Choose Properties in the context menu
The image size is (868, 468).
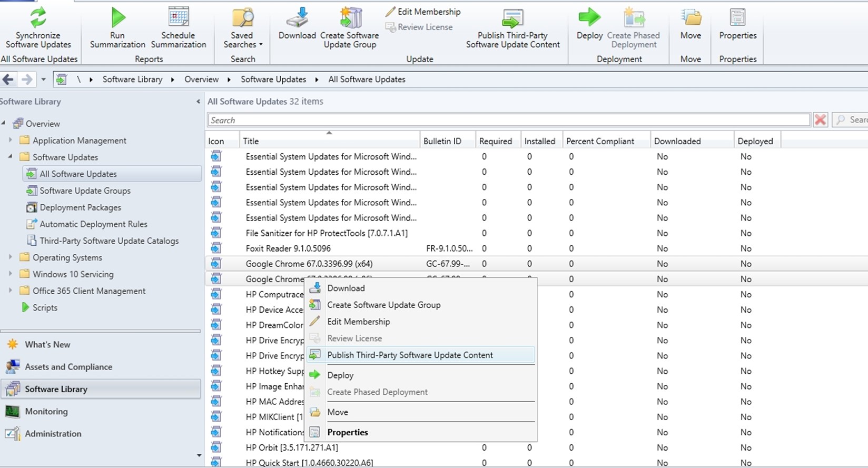click(x=421, y=432)
